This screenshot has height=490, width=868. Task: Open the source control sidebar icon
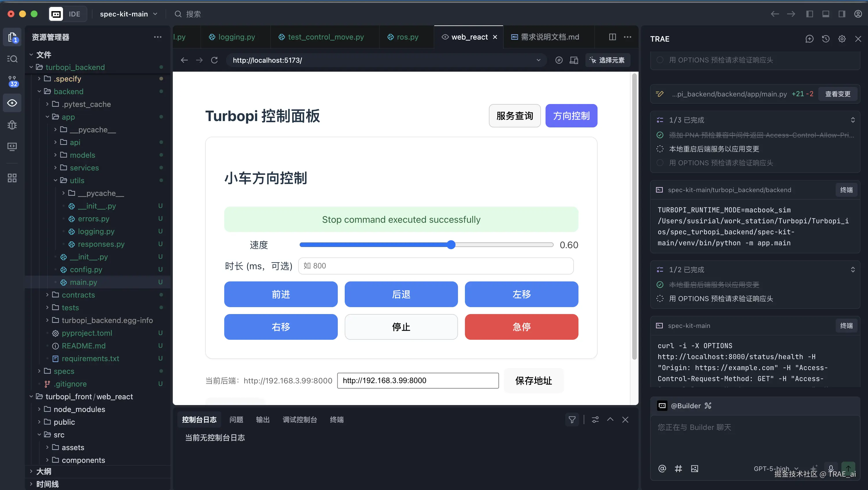tap(12, 81)
